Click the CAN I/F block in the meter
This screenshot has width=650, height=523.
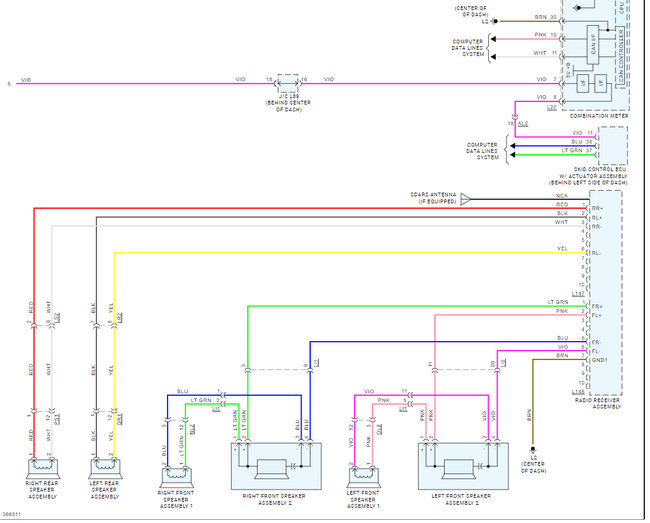click(593, 45)
